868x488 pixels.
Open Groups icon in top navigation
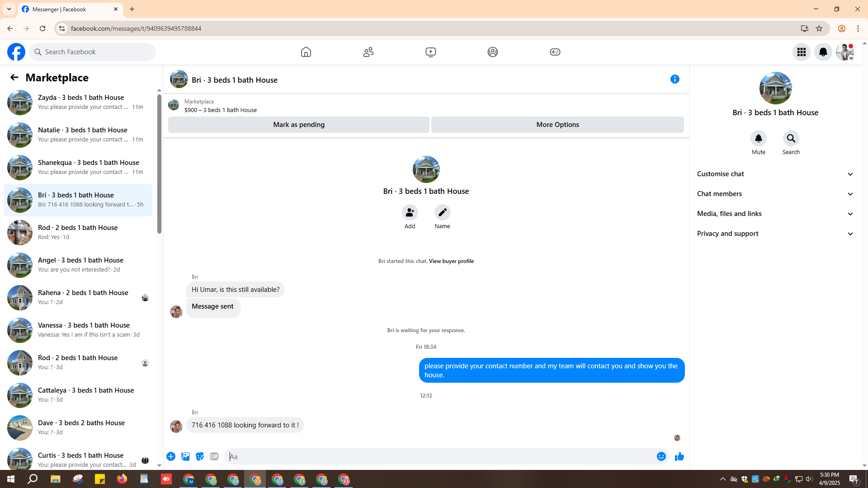(x=493, y=52)
